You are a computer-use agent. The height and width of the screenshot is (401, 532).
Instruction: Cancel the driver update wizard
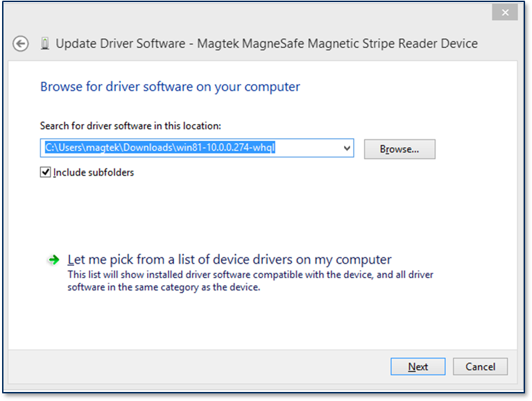pos(481,366)
